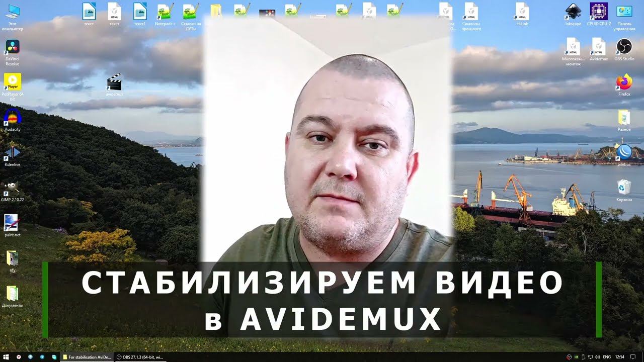Open Панель управления from the desktop
This screenshot has height=362, width=644.
(x=624, y=17)
